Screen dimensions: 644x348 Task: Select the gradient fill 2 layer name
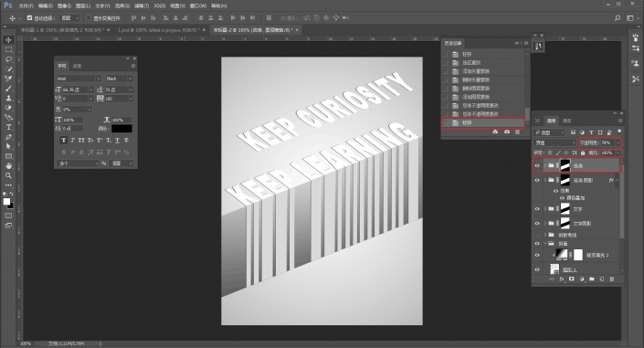click(x=597, y=255)
